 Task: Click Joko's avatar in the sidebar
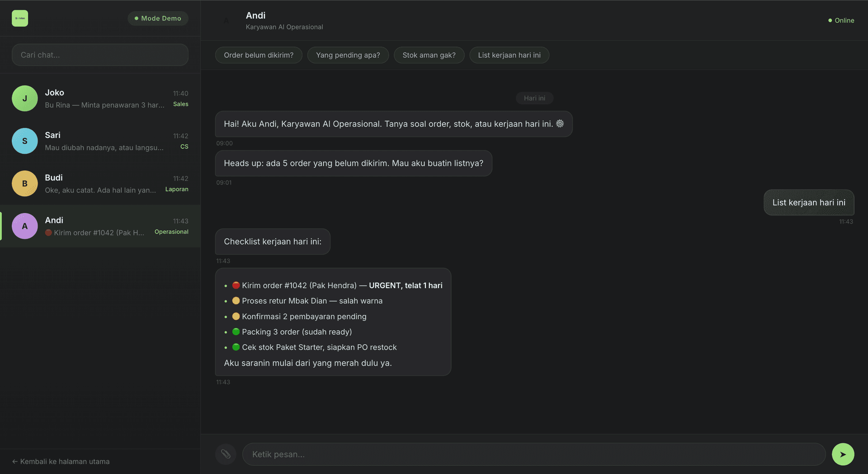coord(24,98)
